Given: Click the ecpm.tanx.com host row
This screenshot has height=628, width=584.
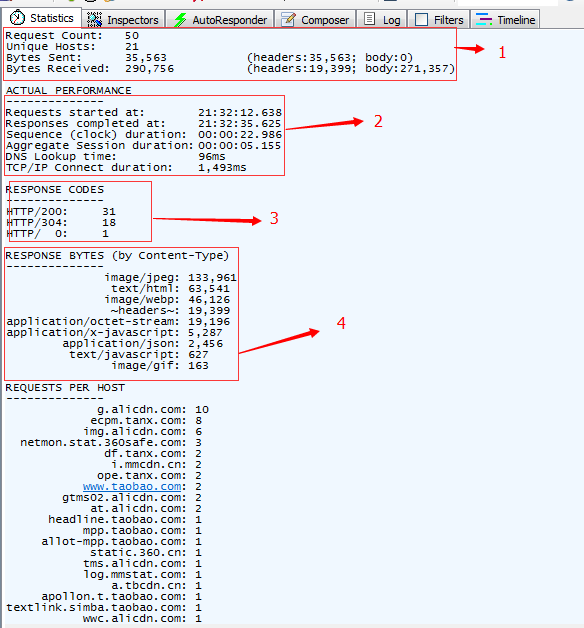Looking at the screenshot, I should pos(146,421).
